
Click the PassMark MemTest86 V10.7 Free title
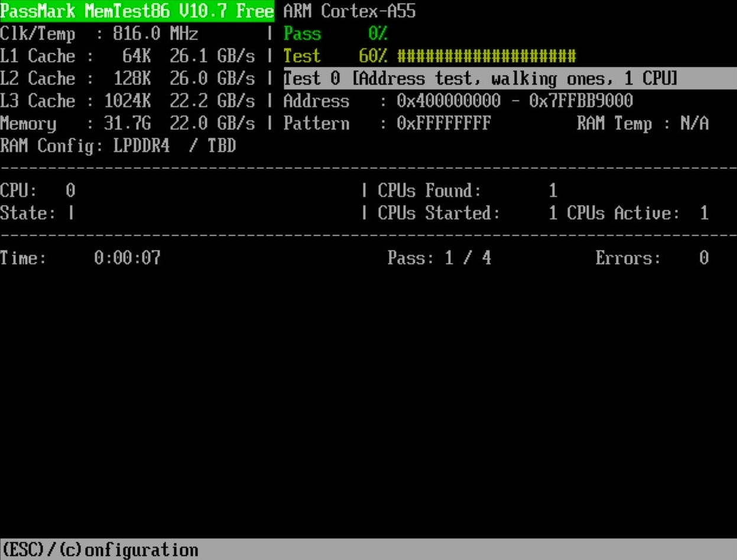tap(137, 11)
